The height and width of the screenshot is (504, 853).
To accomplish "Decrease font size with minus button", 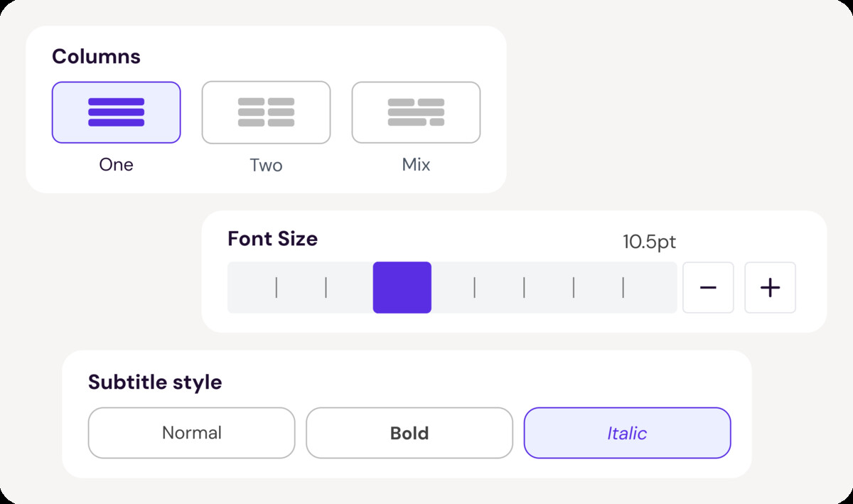I will click(708, 288).
